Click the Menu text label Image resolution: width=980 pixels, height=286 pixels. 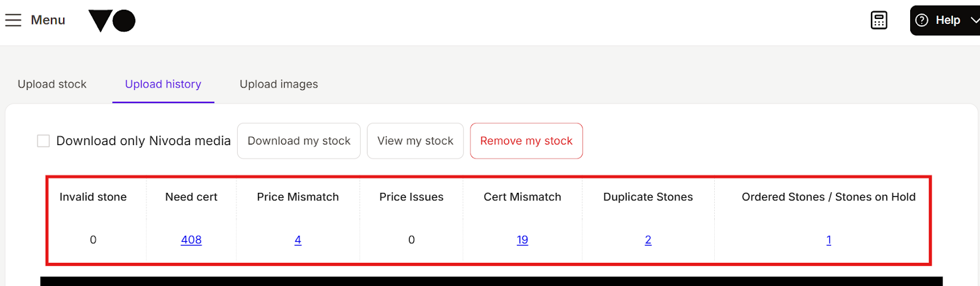[48, 20]
